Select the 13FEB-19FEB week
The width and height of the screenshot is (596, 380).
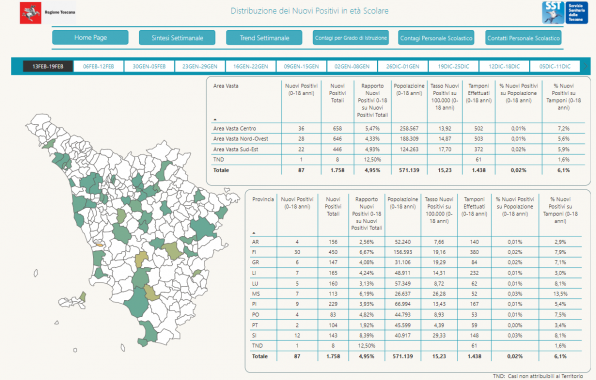[48, 66]
